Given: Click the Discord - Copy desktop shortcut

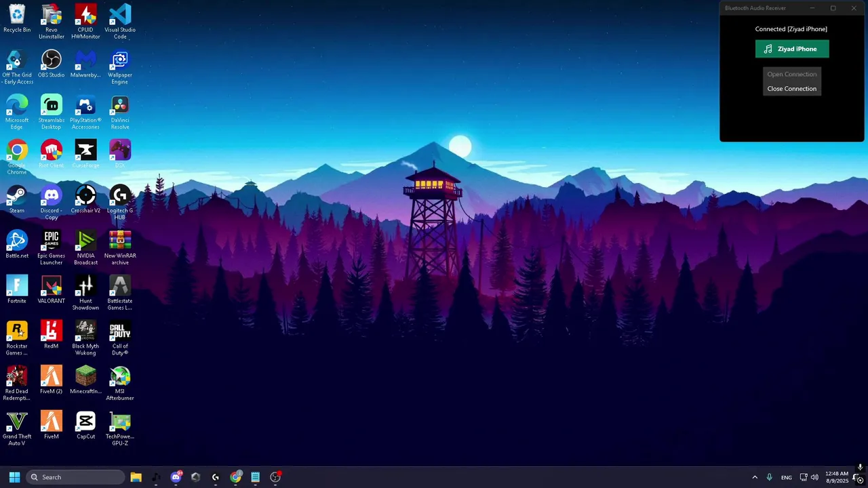Looking at the screenshot, I should click(x=52, y=203).
